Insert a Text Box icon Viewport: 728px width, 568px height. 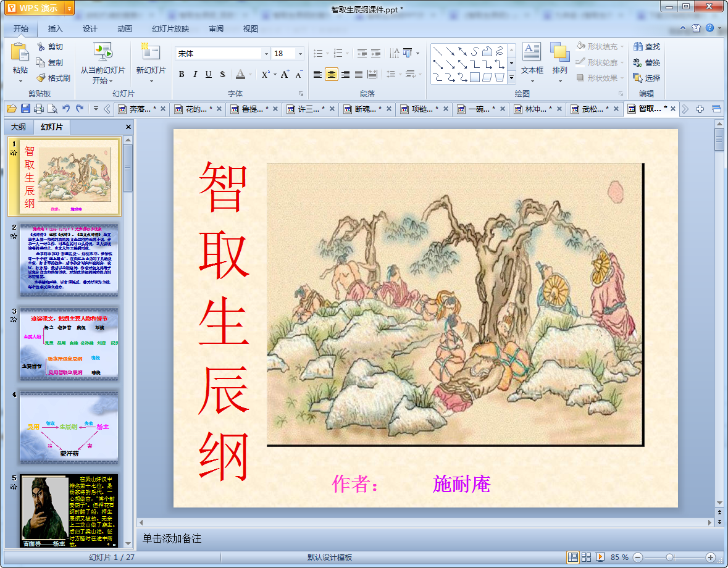pos(532,51)
